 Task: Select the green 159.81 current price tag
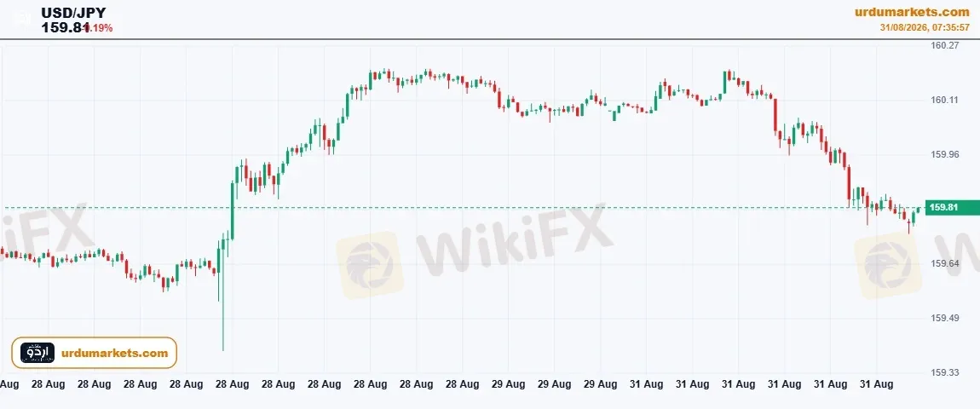(951, 208)
